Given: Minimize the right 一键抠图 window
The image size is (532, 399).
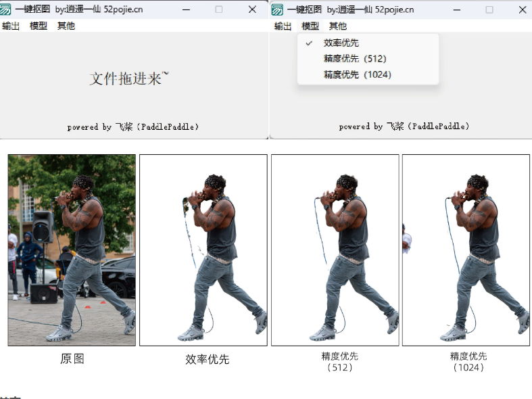Looking at the screenshot, I should point(456,9).
